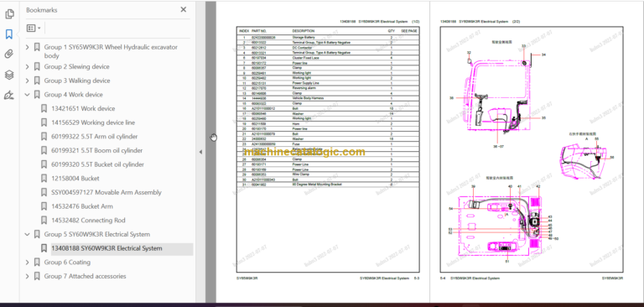Click bookmark icon beside Group 2 Slewing device
644x307 pixels.
click(37, 66)
